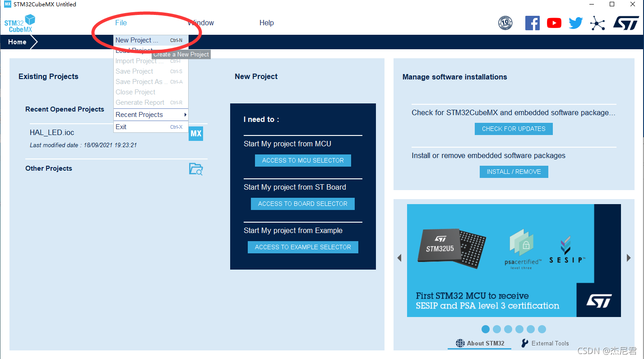This screenshot has width=644, height=359.
Task: Click ACCESS TO MCU SELECTOR button
Action: click(303, 160)
